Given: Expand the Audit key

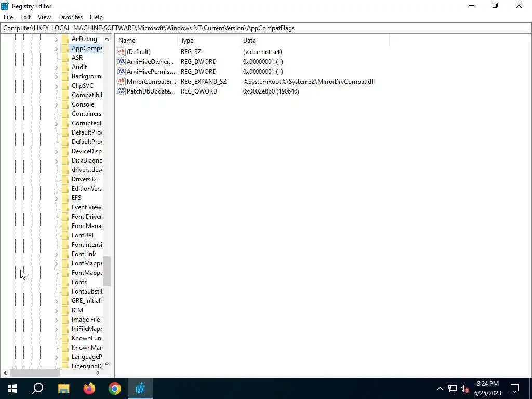Looking at the screenshot, I should 56,68.
